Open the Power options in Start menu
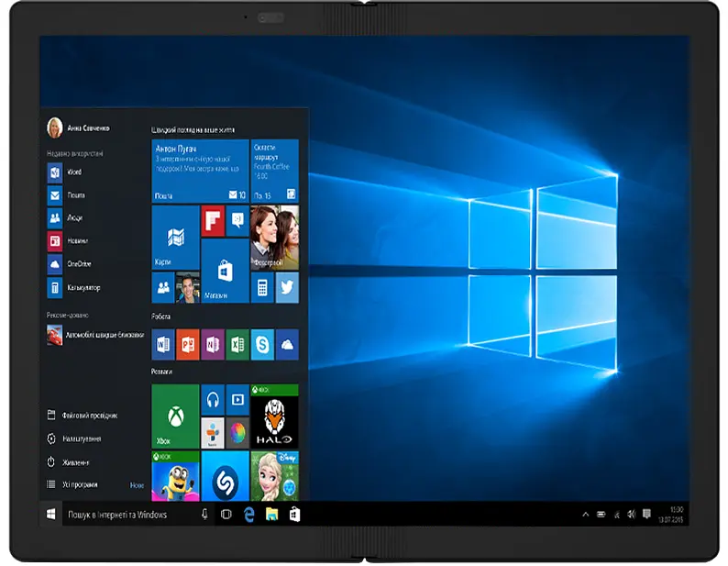The image size is (728, 566). pyautogui.click(x=68, y=462)
